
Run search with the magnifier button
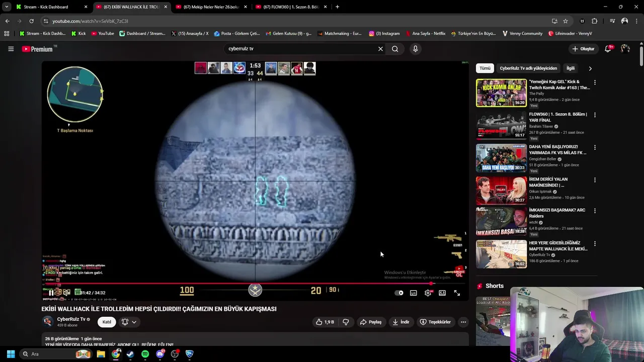[x=395, y=49]
